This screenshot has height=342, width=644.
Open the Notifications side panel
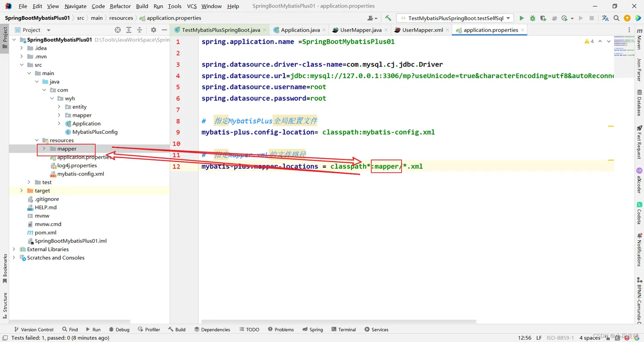coord(639,250)
